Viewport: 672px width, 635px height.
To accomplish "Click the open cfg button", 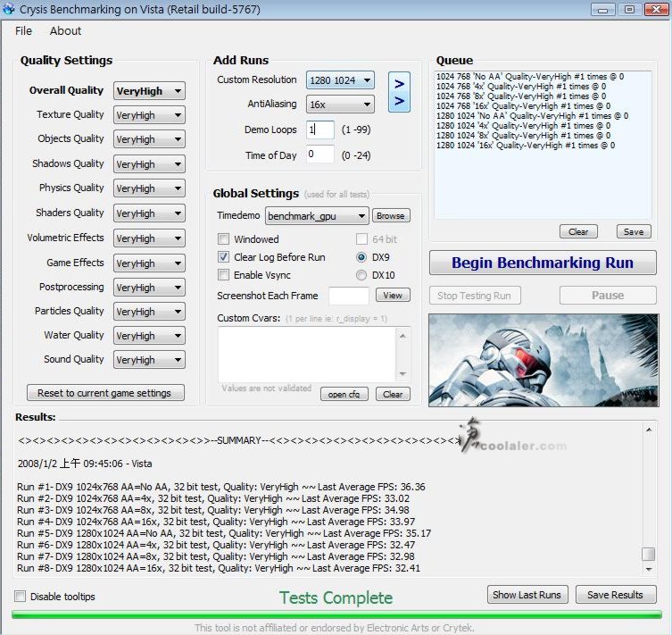I will [344, 394].
